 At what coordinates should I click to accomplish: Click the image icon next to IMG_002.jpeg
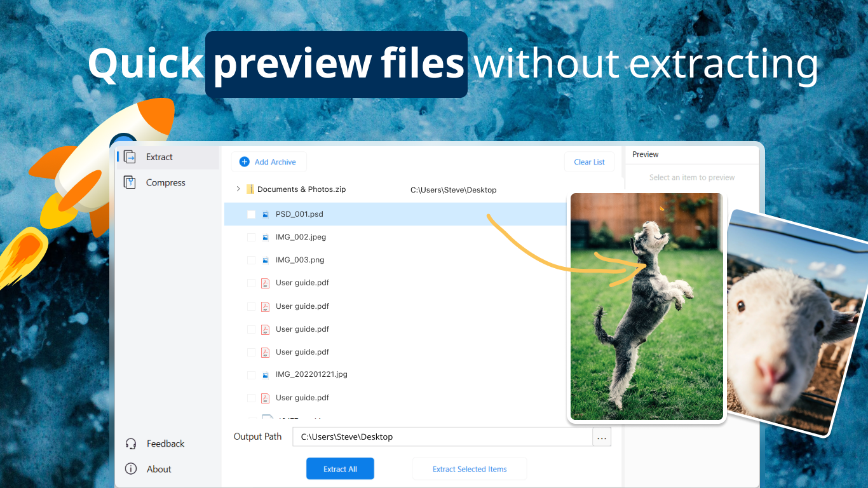click(264, 237)
